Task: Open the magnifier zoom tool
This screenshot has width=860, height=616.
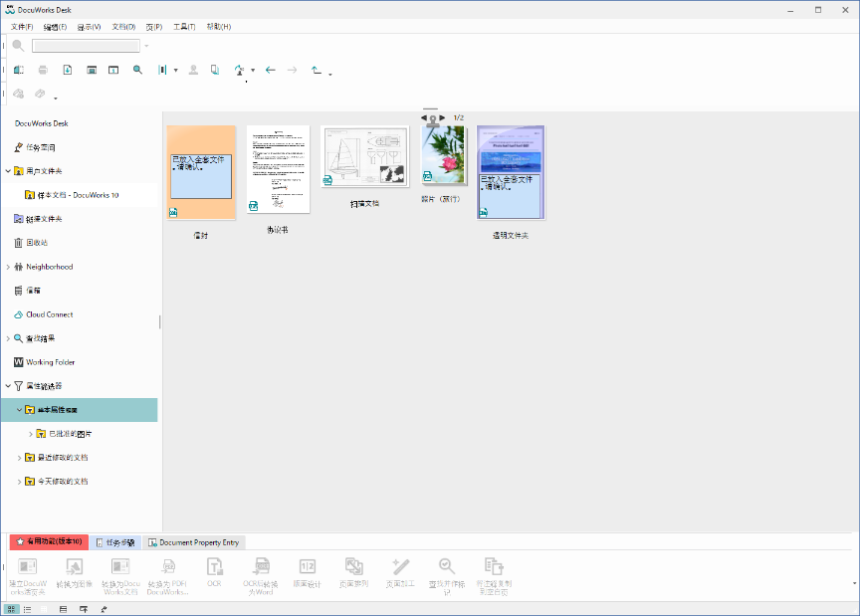Action: 138,70
